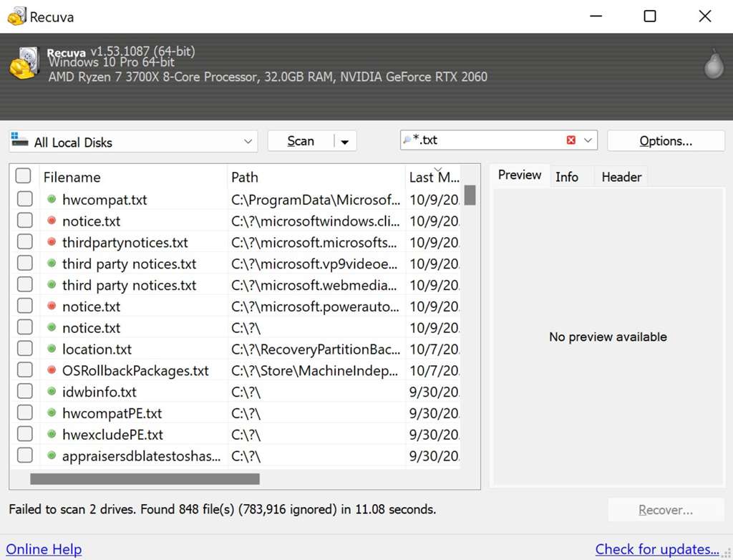Clear the *.txt filter using red X
The width and height of the screenshot is (733, 560).
coord(571,140)
